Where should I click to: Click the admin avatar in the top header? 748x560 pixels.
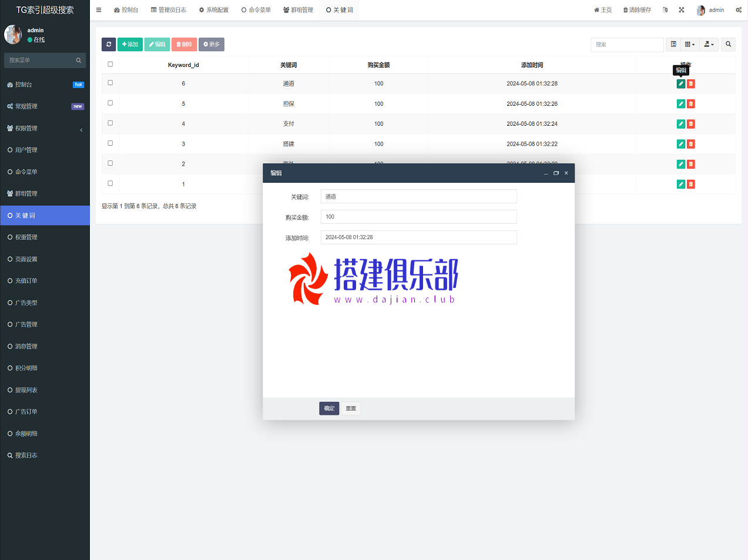click(700, 10)
